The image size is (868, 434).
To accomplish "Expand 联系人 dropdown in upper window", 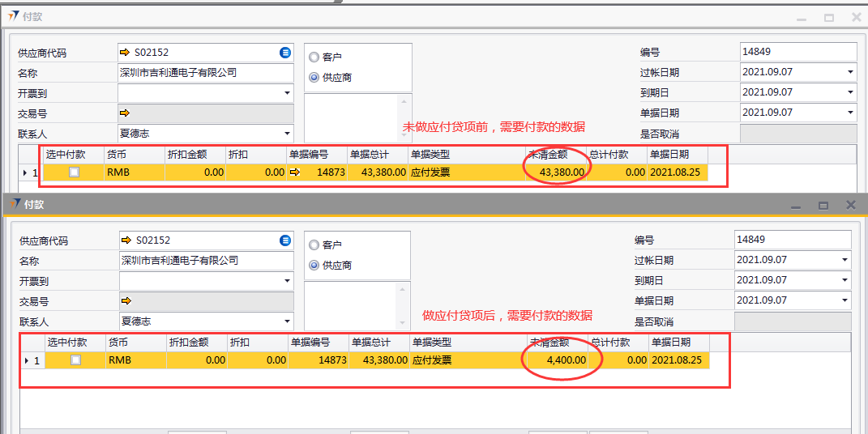I will click(287, 134).
